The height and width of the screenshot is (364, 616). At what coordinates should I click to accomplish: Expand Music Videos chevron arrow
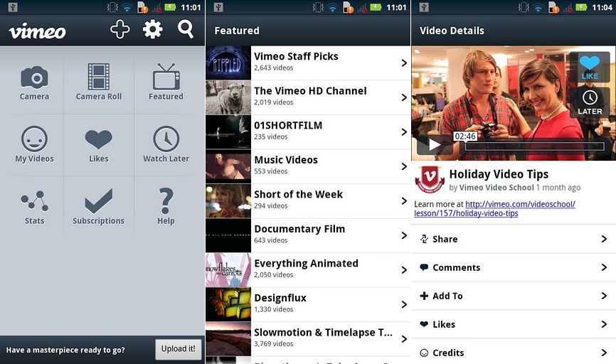404,166
